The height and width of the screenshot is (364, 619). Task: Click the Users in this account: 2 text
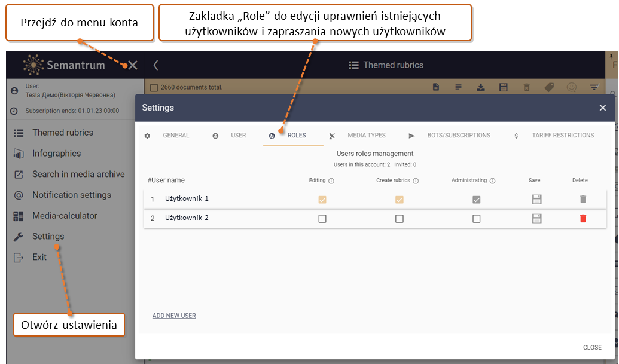click(362, 164)
